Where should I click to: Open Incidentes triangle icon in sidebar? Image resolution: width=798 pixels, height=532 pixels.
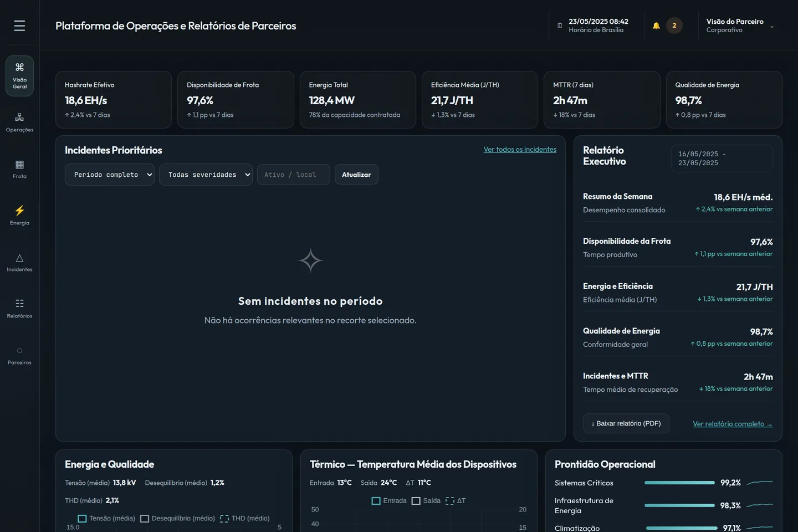coord(19,258)
